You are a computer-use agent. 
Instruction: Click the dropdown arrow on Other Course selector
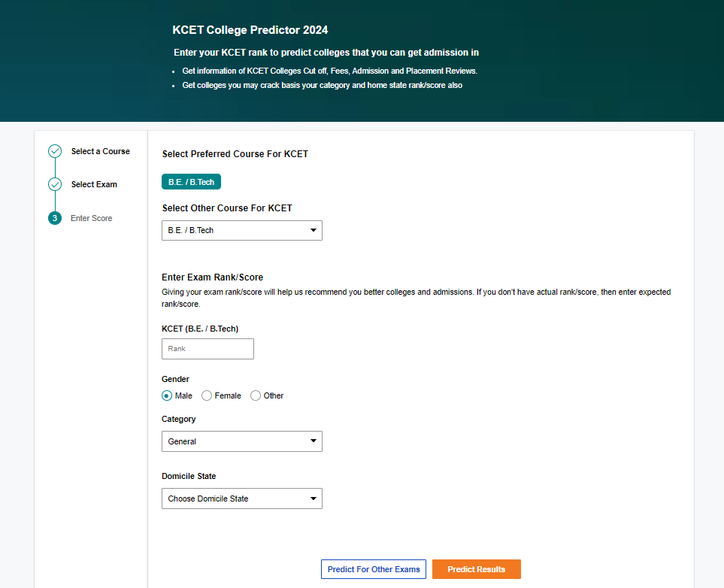coord(314,230)
